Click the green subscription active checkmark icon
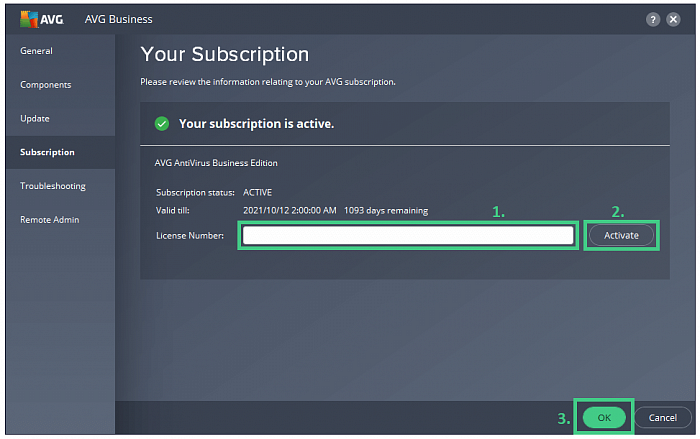The image size is (700, 439). pos(161,124)
